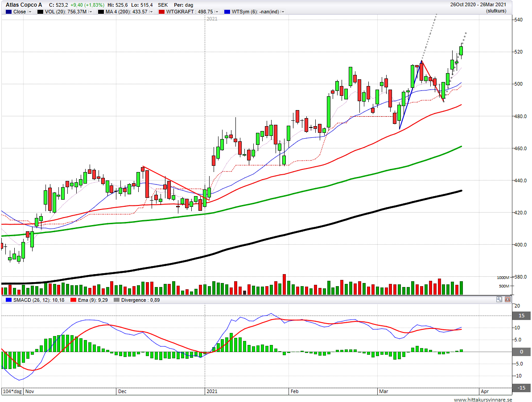Image resolution: width=532 pixels, height=402 pixels.
Task: Click the Nov label on the time axis
Action: point(30,391)
